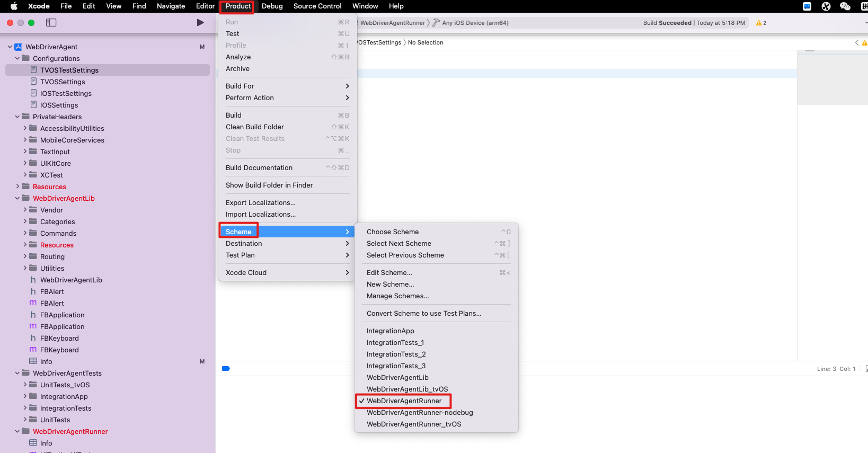Screen dimensions: 868x453
Task: Click the header icon beside WebDriverAgentLib file
Action: click(33, 280)
